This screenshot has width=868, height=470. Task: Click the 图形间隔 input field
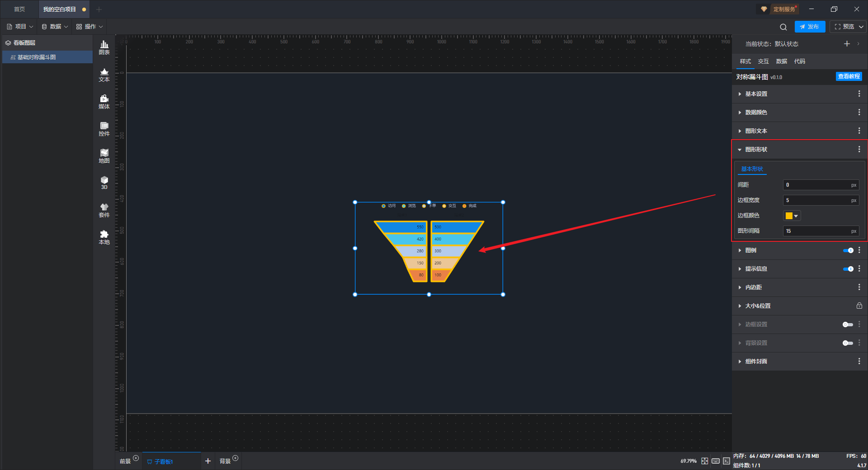pyautogui.click(x=821, y=231)
